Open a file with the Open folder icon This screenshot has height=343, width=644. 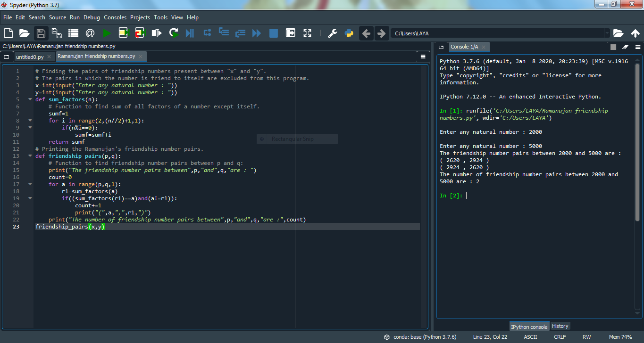(x=24, y=33)
